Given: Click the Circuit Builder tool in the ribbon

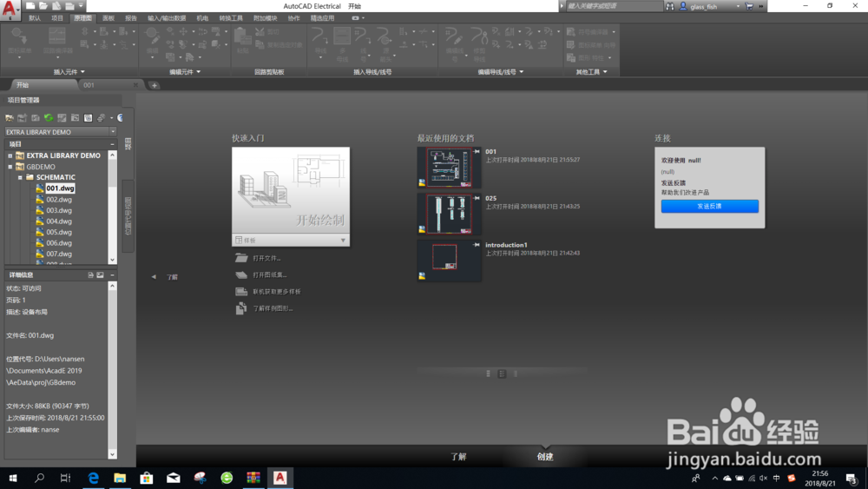Looking at the screenshot, I should tap(57, 42).
